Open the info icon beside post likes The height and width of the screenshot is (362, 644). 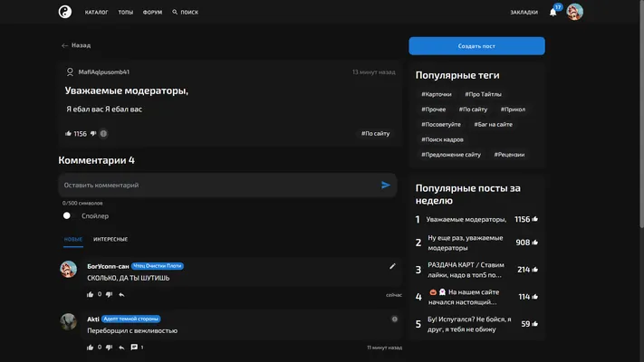tap(103, 133)
